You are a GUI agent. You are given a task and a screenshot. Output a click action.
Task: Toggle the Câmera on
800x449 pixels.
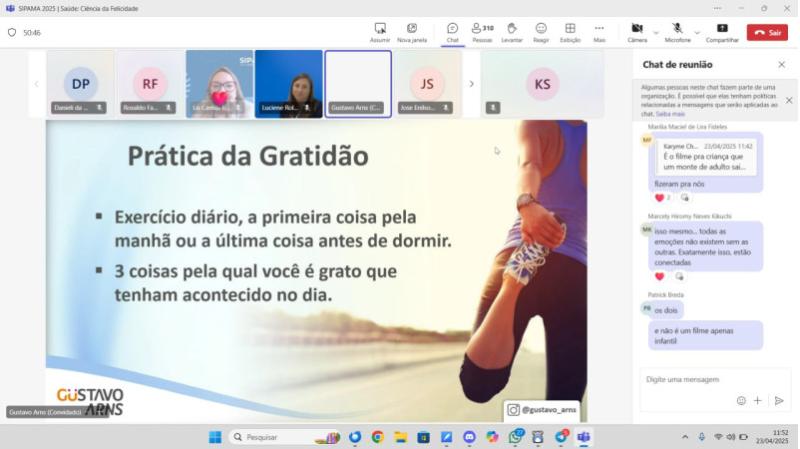coord(637,33)
